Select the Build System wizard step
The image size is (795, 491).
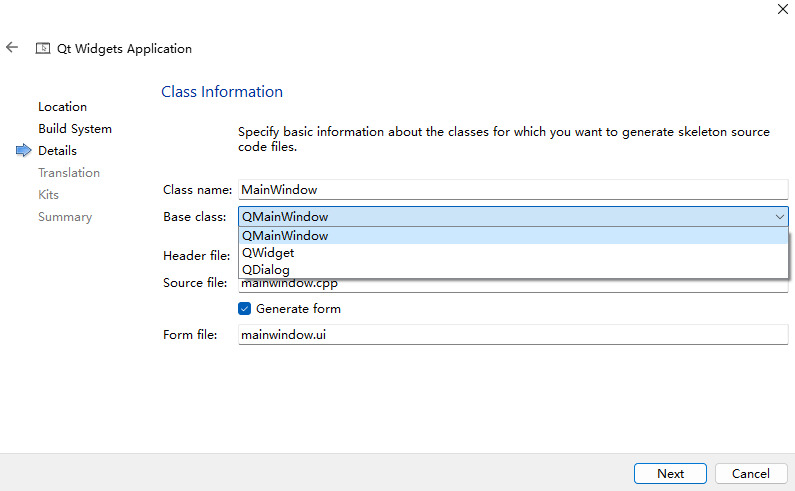click(75, 129)
